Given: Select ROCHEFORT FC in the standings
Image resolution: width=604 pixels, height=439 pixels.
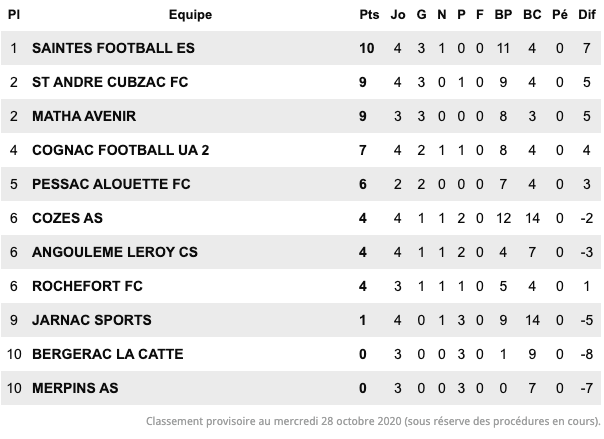Looking at the screenshot, I should (87, 286).
